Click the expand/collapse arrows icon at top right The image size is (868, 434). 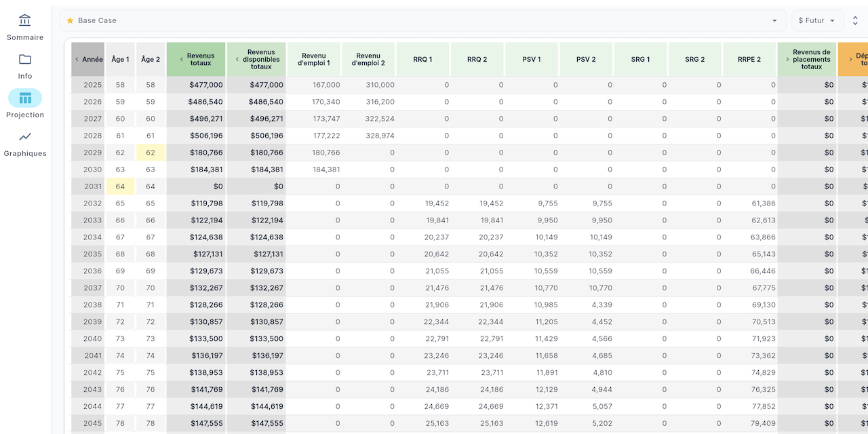coord(855,20)
